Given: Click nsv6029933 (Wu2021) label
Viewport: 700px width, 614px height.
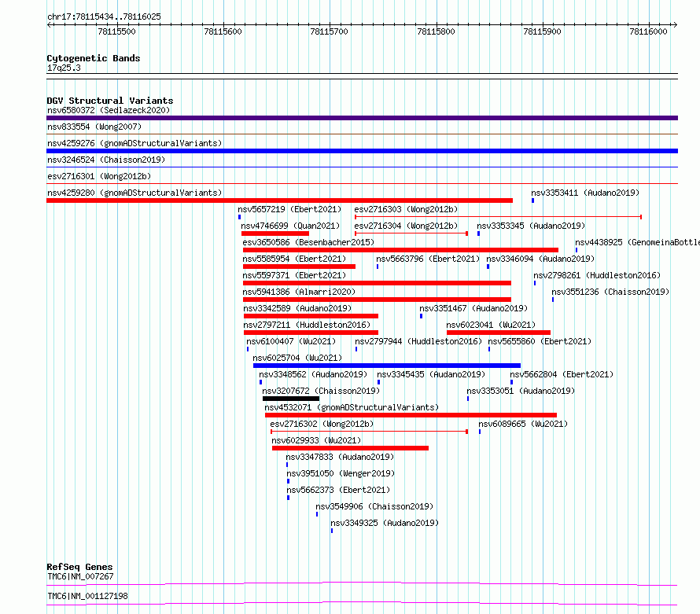Looking at the screenshot, I should click(316, 440).
